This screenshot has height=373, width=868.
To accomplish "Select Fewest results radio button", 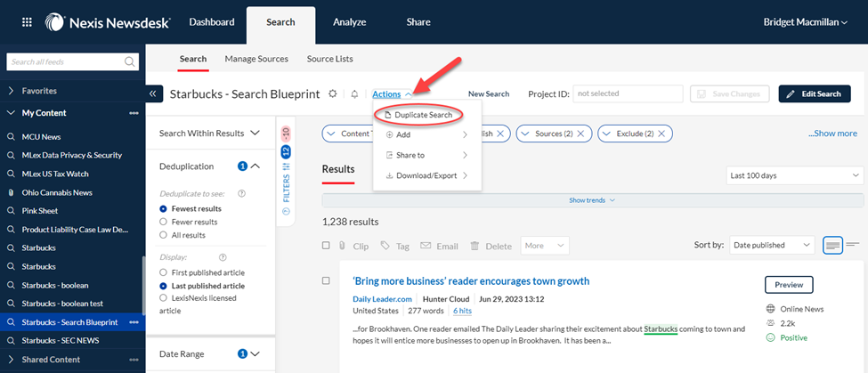I will [163, 209].
